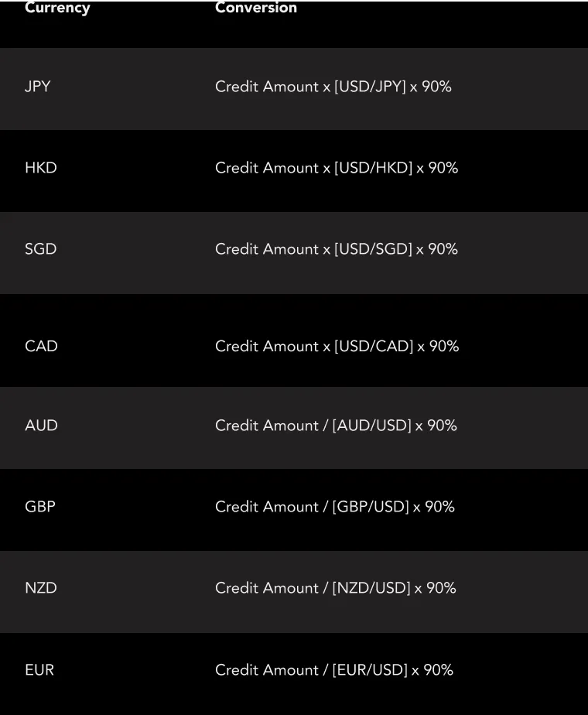Image resolution: width=588 pixels, height=715 pixels.
Task: Select the CAD conversion formula
Action: pyautogui.click(x=337, y=347)
